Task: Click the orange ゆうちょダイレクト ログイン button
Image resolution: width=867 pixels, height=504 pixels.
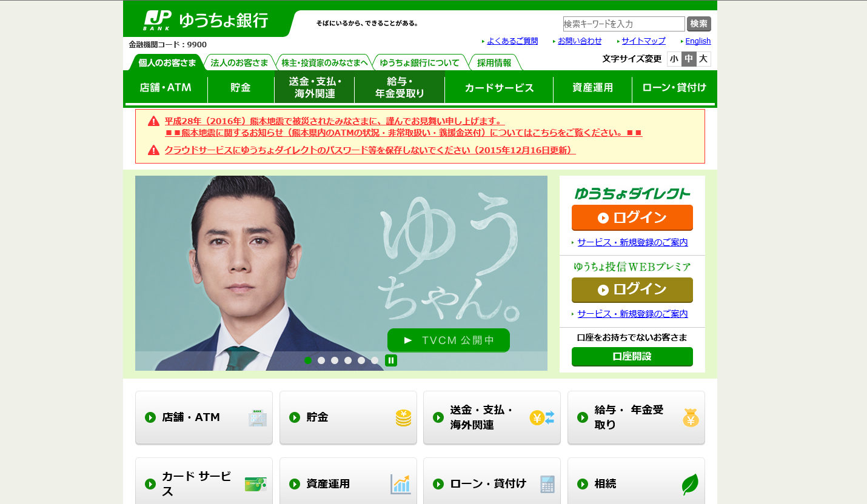Action: tap(632, 218)
